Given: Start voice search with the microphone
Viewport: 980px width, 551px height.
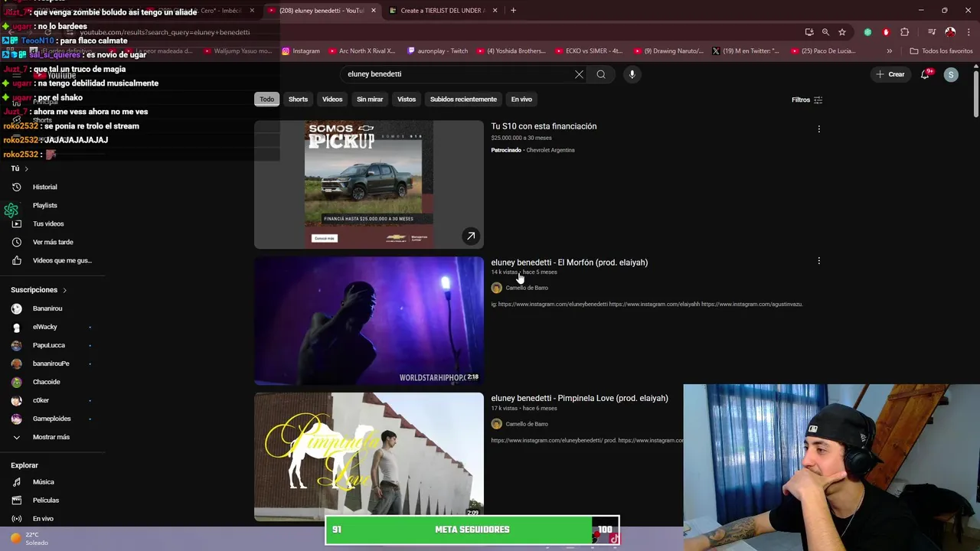Looking at the screenshot, I should pos(632,74).
